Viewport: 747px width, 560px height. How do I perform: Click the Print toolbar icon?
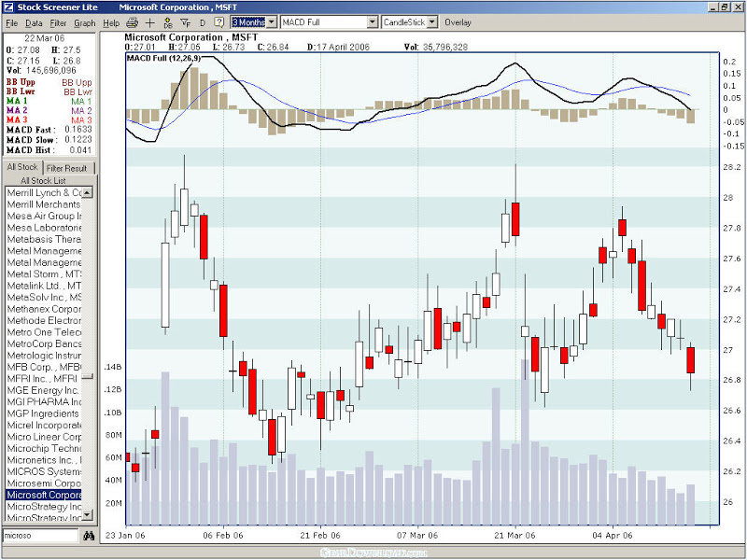pos(132,22)
